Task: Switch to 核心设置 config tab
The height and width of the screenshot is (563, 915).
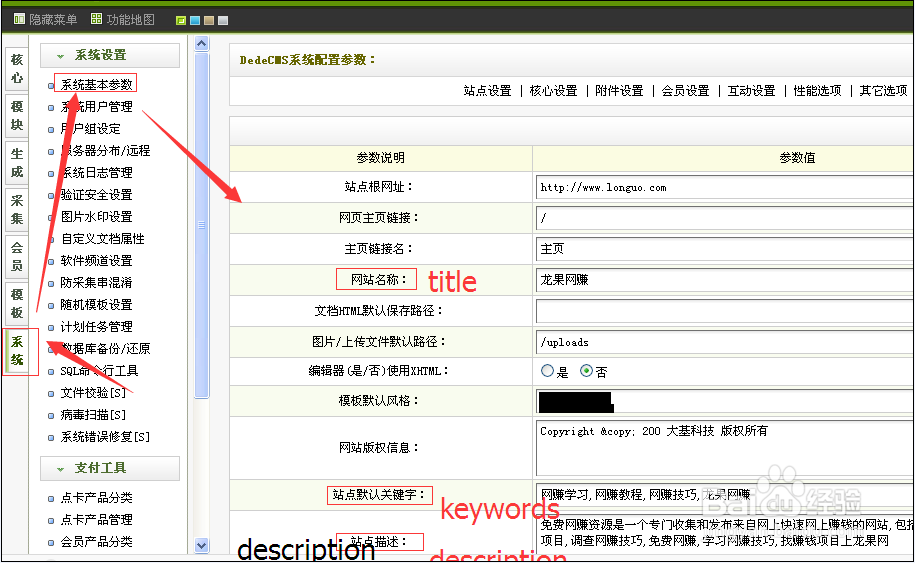Action: (x=553, y=90)
